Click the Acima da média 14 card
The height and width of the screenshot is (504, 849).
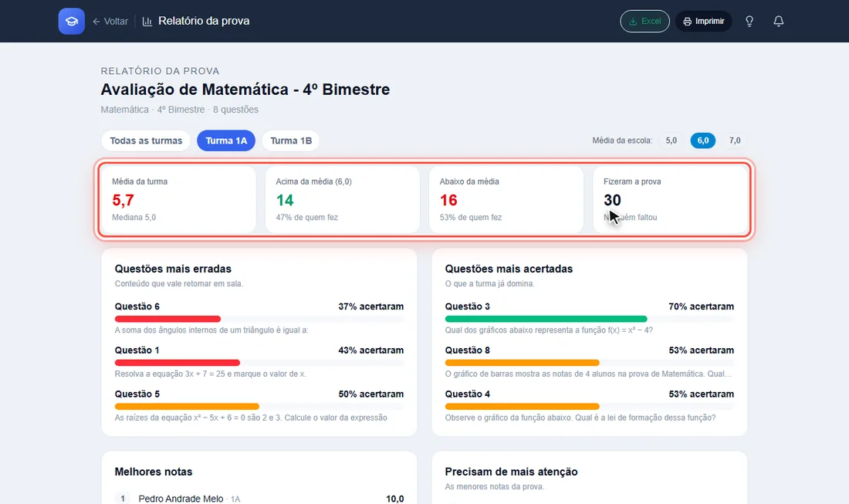342,199
